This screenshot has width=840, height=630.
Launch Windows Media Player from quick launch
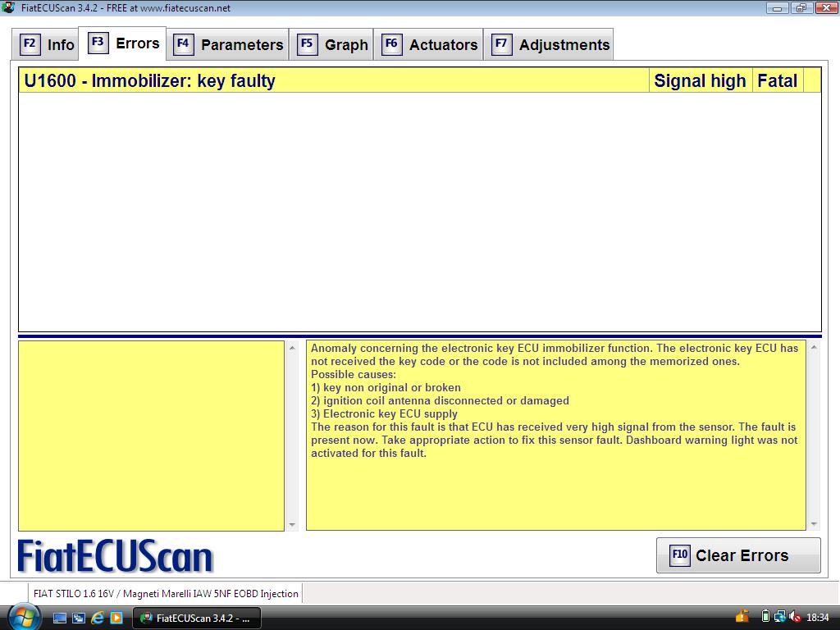coord(116,618)
